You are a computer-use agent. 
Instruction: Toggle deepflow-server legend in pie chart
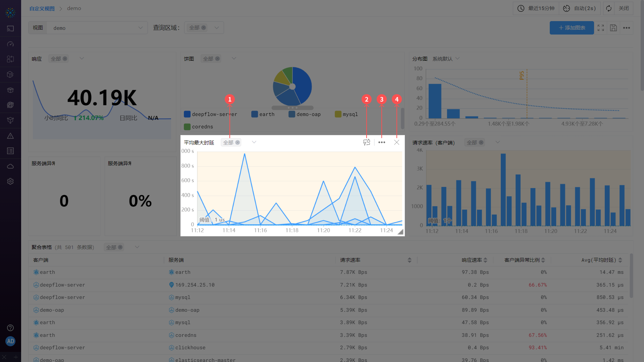(x=210, y=114)
